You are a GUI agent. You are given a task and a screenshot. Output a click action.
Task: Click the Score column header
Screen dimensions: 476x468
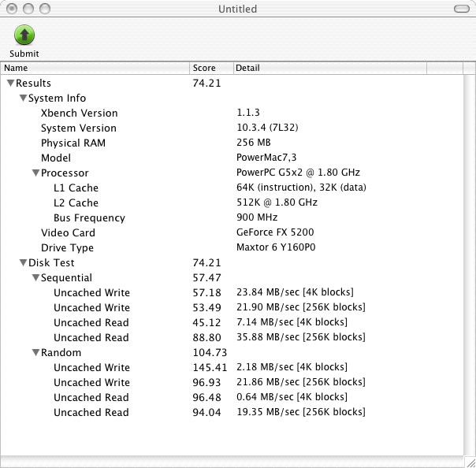coord(211,68)
